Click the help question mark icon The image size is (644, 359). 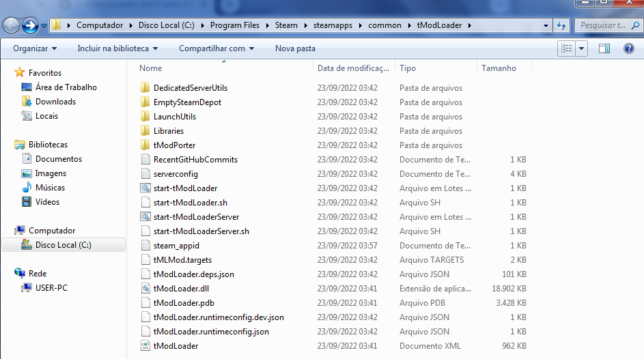[629, 48]
